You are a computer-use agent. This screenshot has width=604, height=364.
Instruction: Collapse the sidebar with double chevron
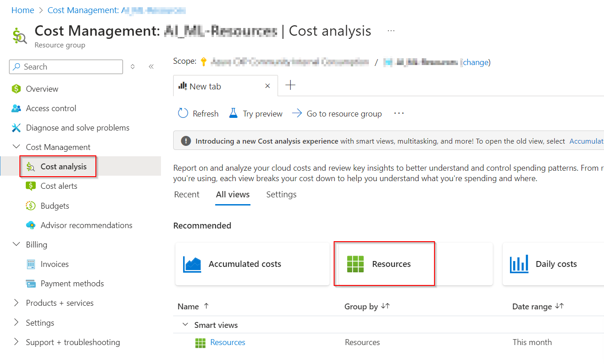tap(151, 67)
